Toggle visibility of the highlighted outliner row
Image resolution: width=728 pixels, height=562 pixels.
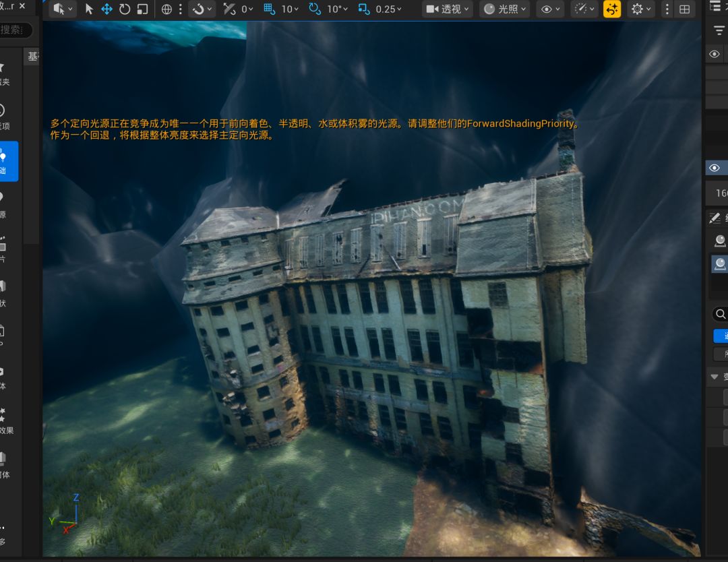click(715, 168)
